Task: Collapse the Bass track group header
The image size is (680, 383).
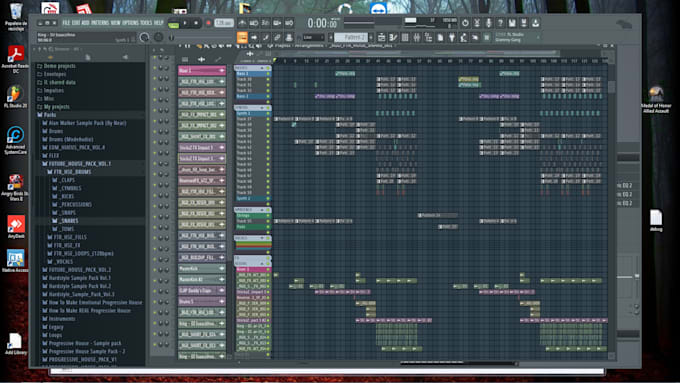Action: tap(262, 68)
